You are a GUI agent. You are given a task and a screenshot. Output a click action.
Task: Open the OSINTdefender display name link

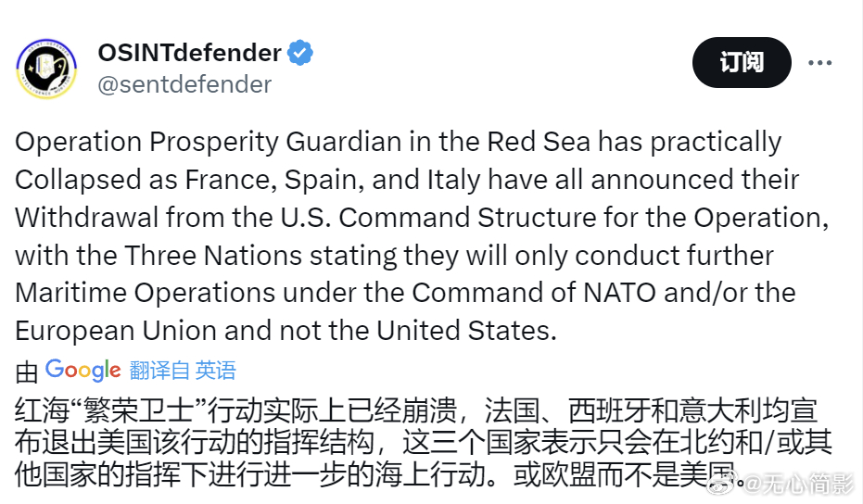tap(189, 53)
